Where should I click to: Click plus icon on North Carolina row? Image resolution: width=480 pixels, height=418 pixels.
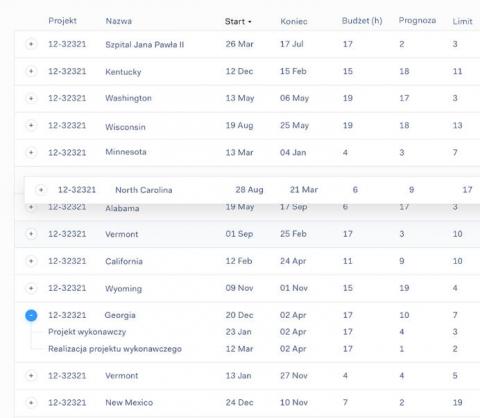click(x=41, y=190)
